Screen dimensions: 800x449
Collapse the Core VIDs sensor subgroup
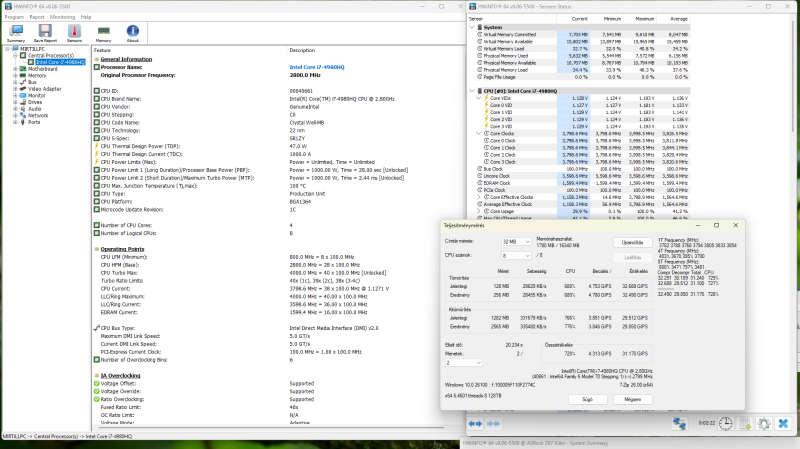click(x=479, y=98)
